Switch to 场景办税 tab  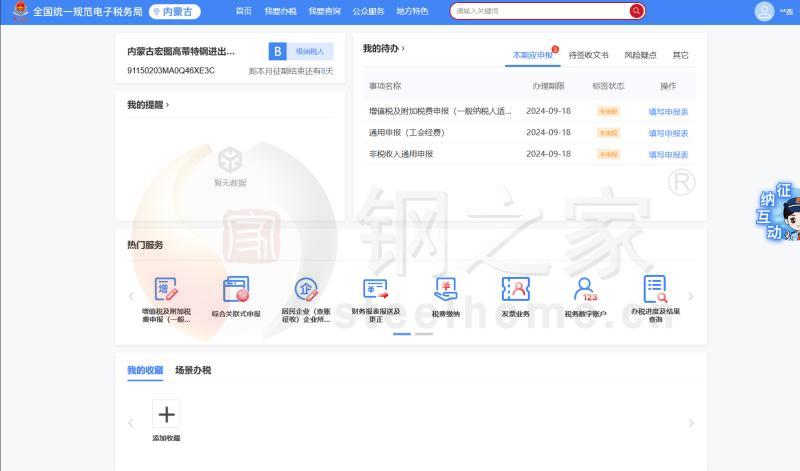pyautogui.click(x=193, y=370)
